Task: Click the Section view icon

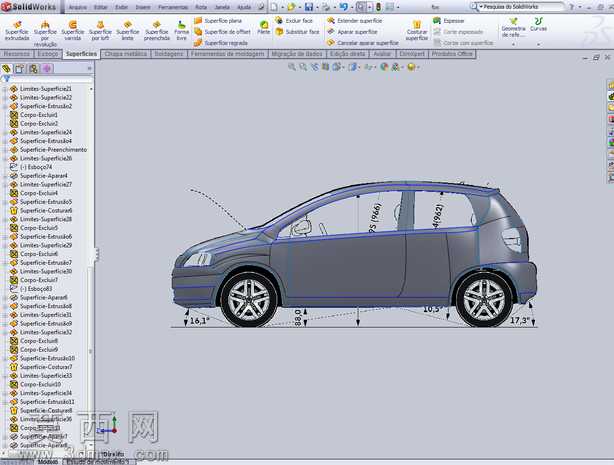Action: pyautogui.click(x=325, y=67)
